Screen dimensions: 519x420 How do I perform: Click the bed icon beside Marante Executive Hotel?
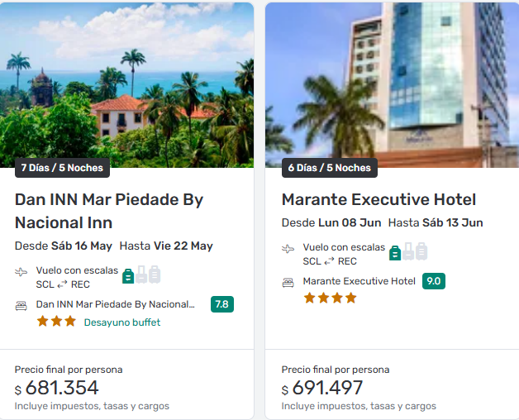click(288, 282)
